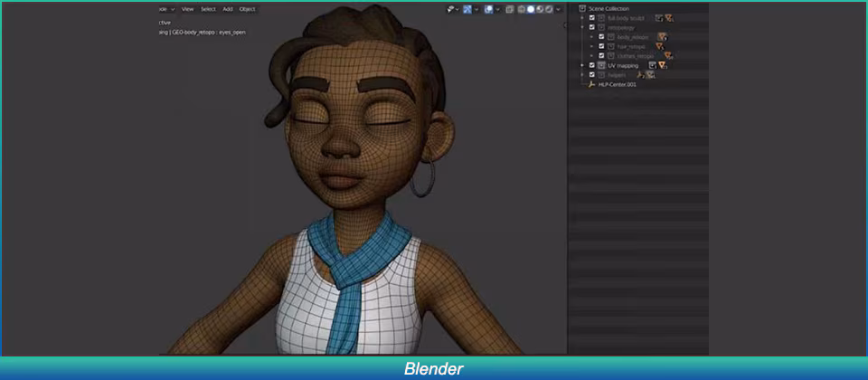This screenshot has height=380, width=868.
Task: Click the body_retopo collection icon
Action: coord(610,36)
